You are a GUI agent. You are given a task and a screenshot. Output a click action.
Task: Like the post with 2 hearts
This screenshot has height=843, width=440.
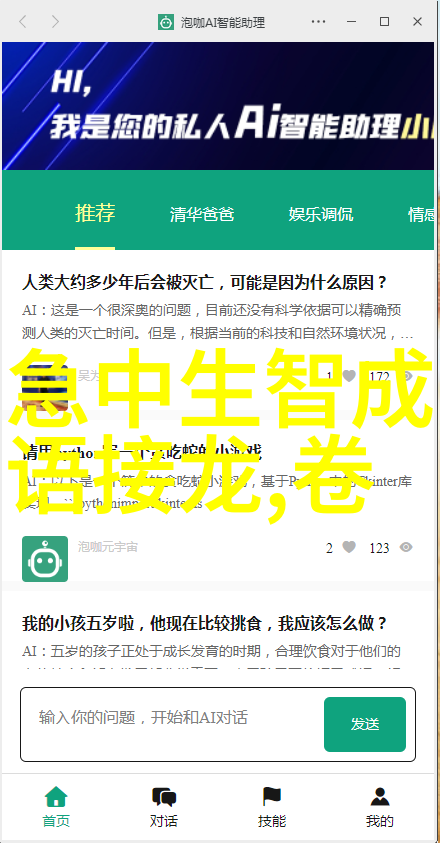(x=350, y=547)
